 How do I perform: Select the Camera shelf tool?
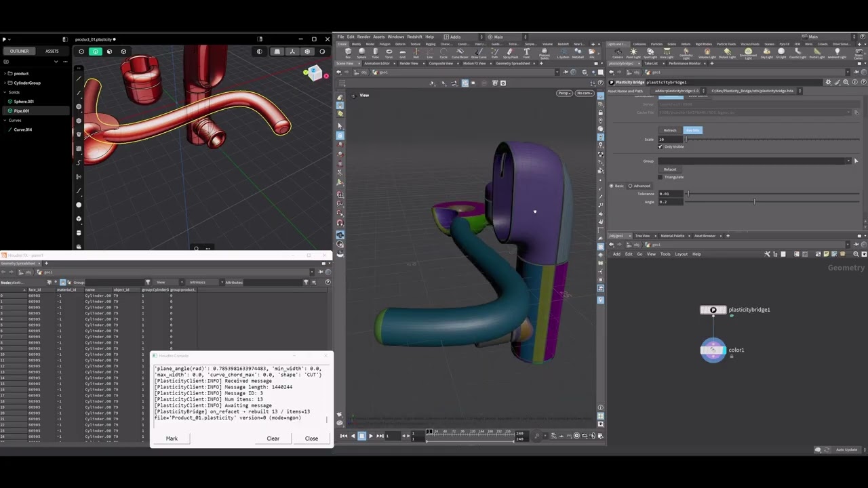pos(616,52)
